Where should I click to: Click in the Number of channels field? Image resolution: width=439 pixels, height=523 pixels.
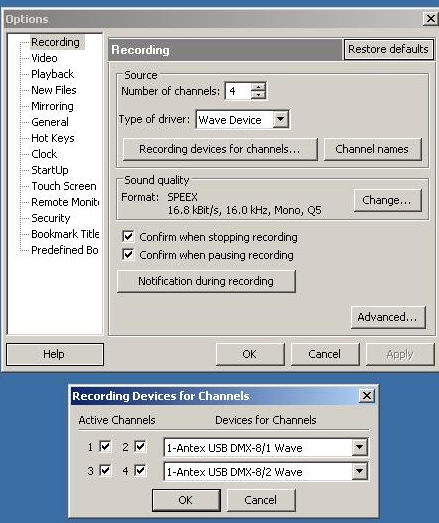point(238,91)
